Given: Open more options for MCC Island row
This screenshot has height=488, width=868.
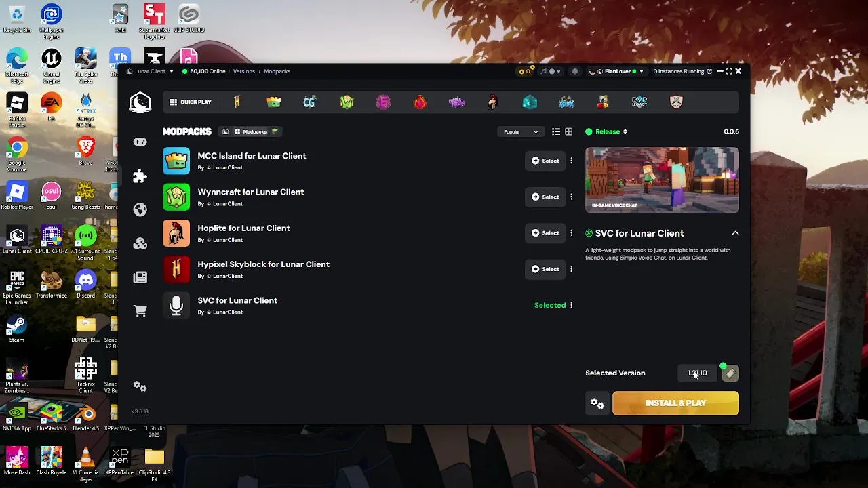Looking at the screenshot, I should click(x=571, y=161).
